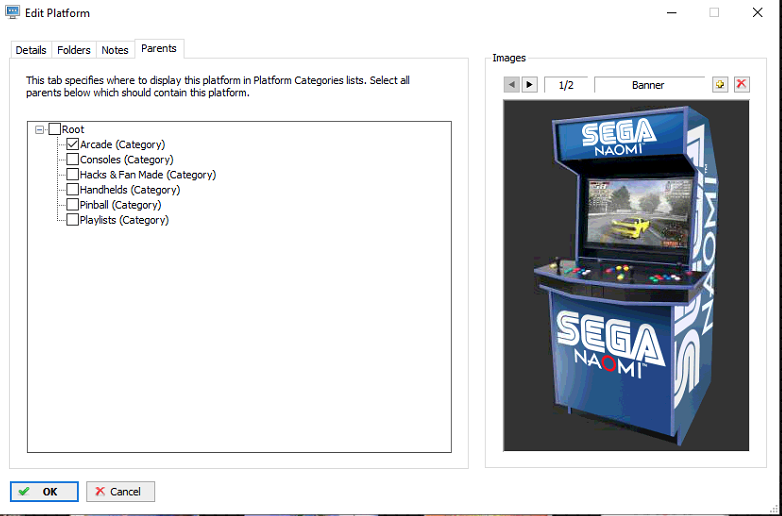Screen dimensions: 782x516
Task: Select the Hacks & Fan Made (Category) label
Action: [x=148, y=174]
